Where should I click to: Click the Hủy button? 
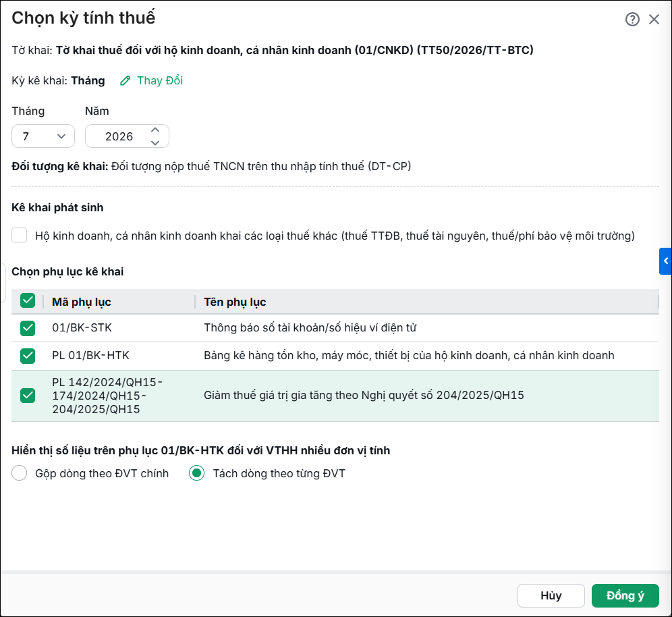(551, 595)
